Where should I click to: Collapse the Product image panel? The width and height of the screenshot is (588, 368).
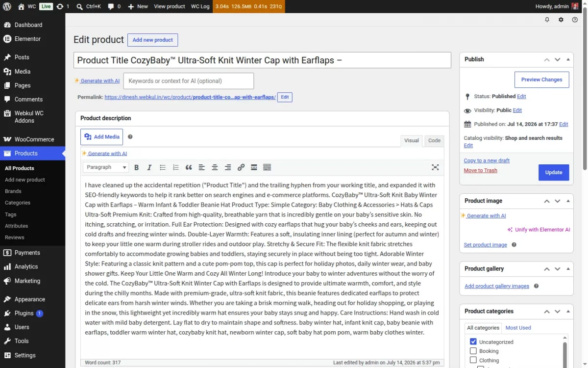pos(568,201)
